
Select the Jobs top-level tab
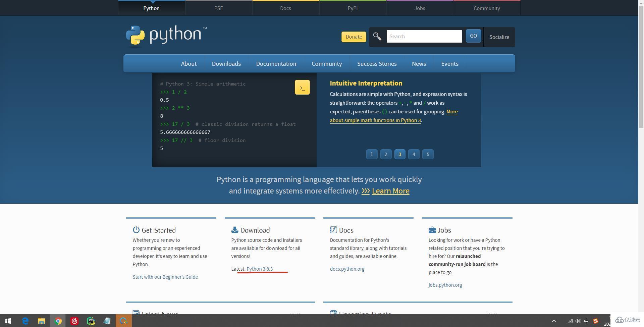tap(420, 8)
